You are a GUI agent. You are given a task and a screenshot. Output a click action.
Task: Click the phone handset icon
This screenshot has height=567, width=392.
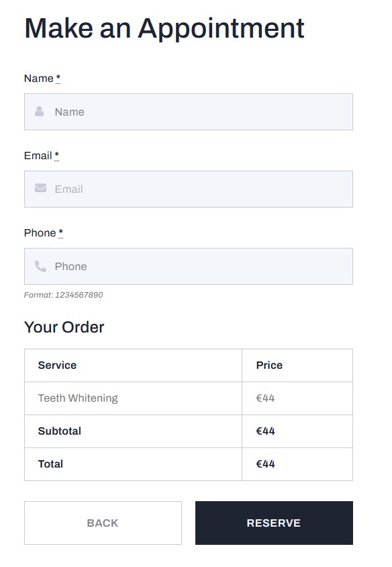tap(40, 266)
